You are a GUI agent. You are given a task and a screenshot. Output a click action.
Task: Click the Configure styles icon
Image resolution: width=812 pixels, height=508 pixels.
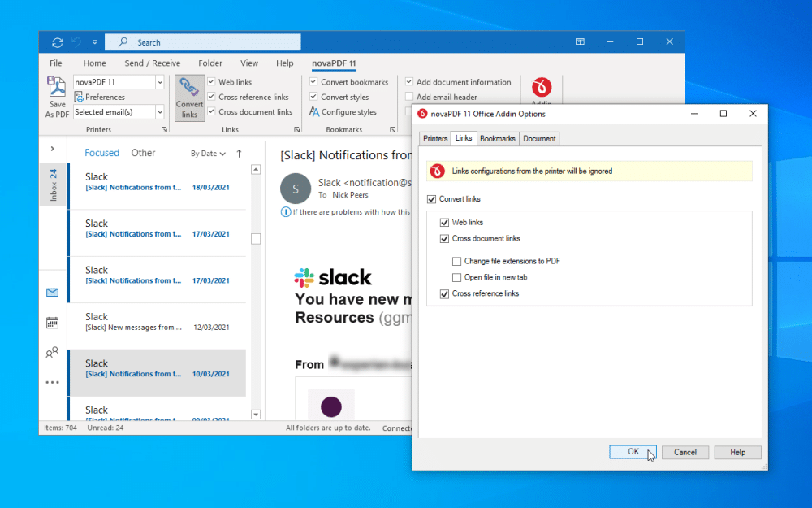[x=314, y=112]
